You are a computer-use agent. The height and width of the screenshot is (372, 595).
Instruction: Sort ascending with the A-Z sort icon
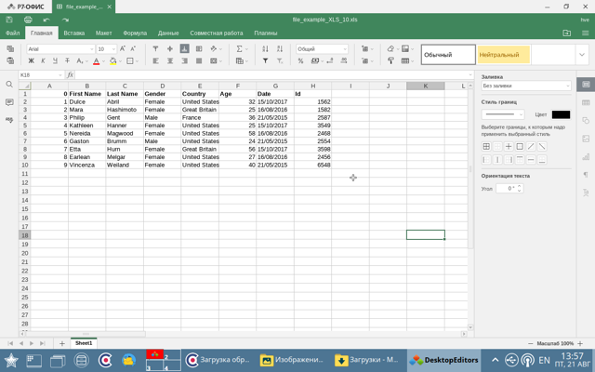pyautogui.click(x=265, y=49)
